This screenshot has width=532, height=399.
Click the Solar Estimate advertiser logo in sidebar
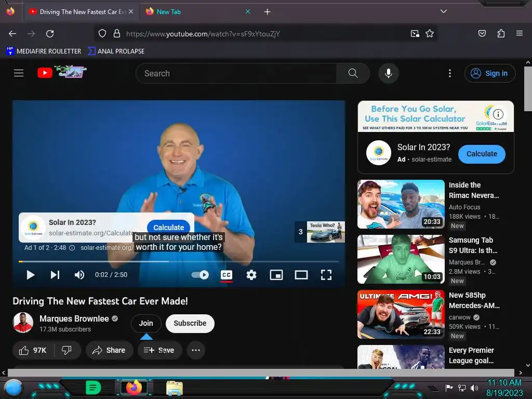pos(379,153)
